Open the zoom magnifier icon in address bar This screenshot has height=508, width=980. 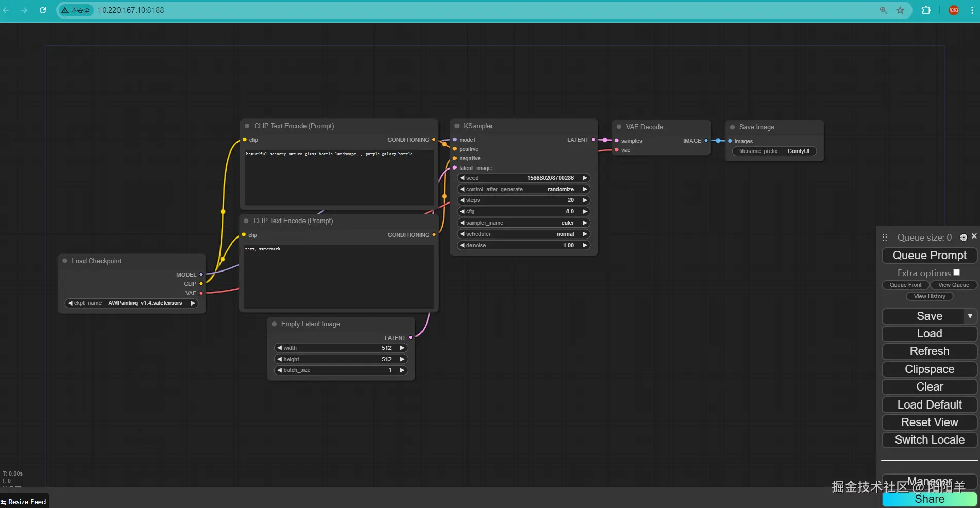pyautogui.click(x=884, y=10)
